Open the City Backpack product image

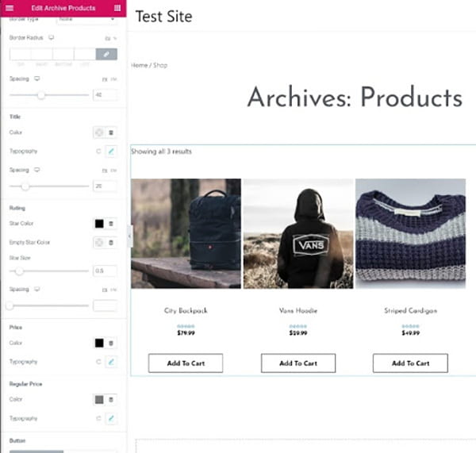(186, 233)
